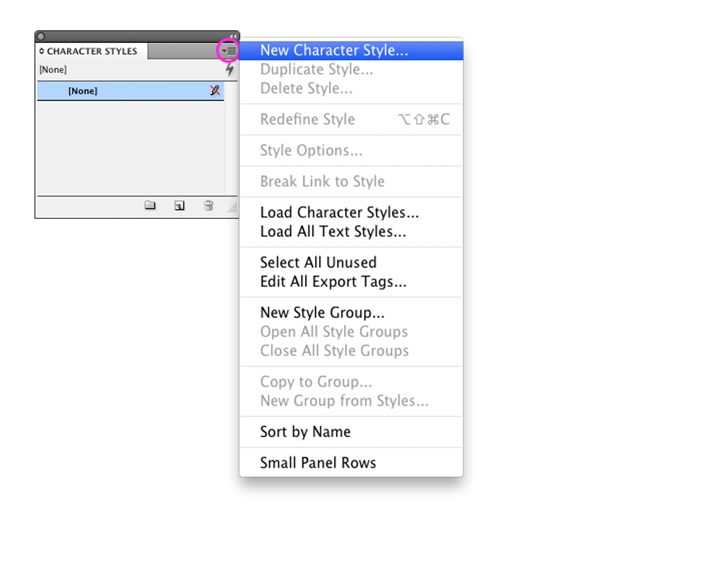This screenshot has height=563, width=728.
Task: Choose Load All Text Styles
Action: 333,231
